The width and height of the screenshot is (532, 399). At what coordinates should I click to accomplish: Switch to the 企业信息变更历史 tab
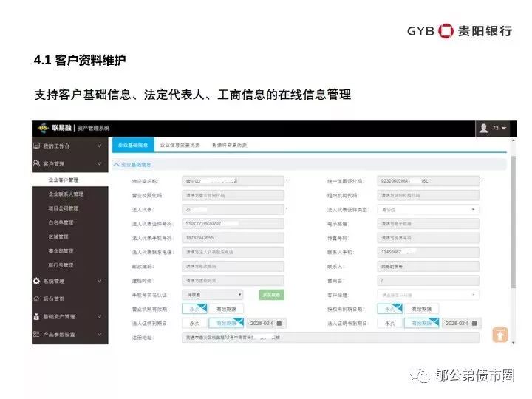click(x=180, y=145)
